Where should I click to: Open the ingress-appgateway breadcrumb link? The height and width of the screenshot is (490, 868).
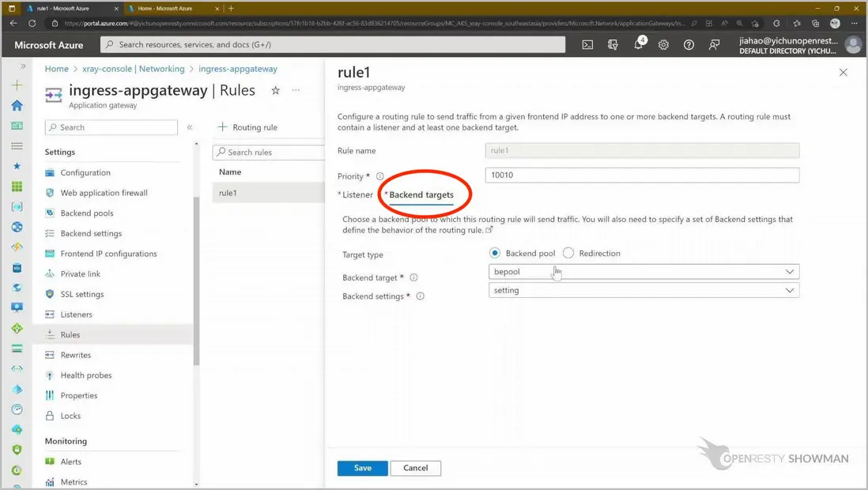click(x=238, y=69)
